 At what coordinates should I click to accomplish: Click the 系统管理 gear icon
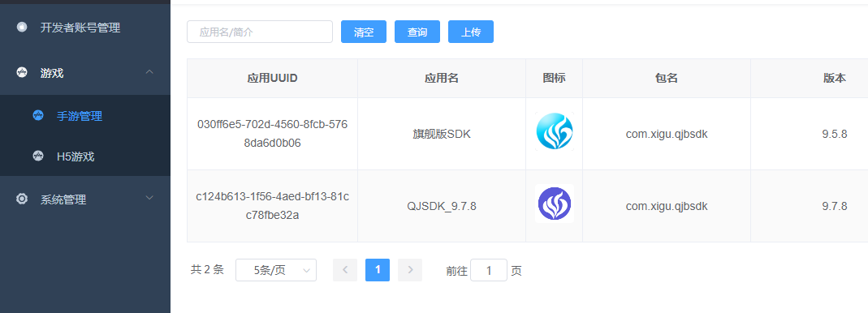point(22,199)
